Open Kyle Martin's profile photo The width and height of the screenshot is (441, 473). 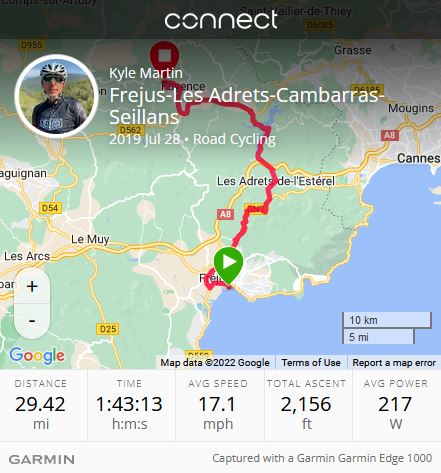[x=56, y=96]
